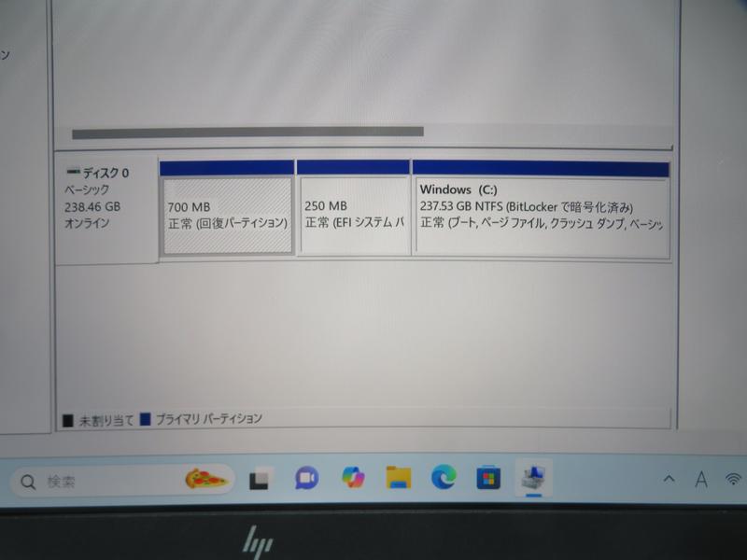Open the Wi-Fi network tray icon

733,479
